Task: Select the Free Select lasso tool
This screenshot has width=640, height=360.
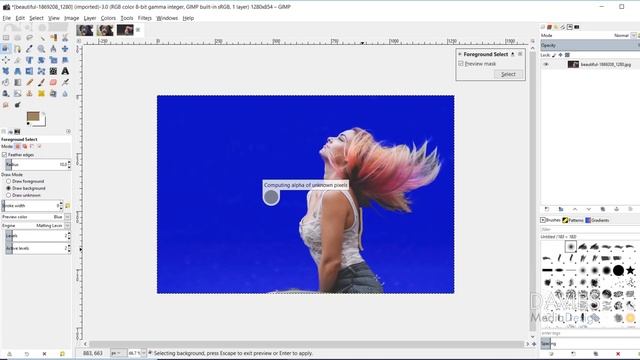Action: [29, 38]
